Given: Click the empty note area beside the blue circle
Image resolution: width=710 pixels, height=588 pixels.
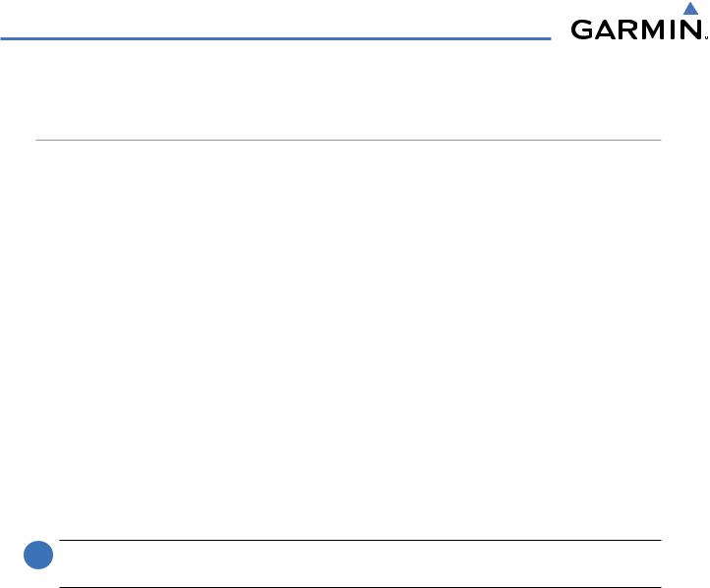Looking at the screenshot, I should (x=361, y=563).
